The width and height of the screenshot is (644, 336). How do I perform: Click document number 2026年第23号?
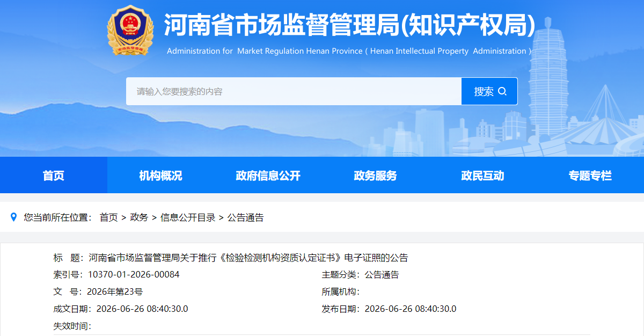[115, 292]
